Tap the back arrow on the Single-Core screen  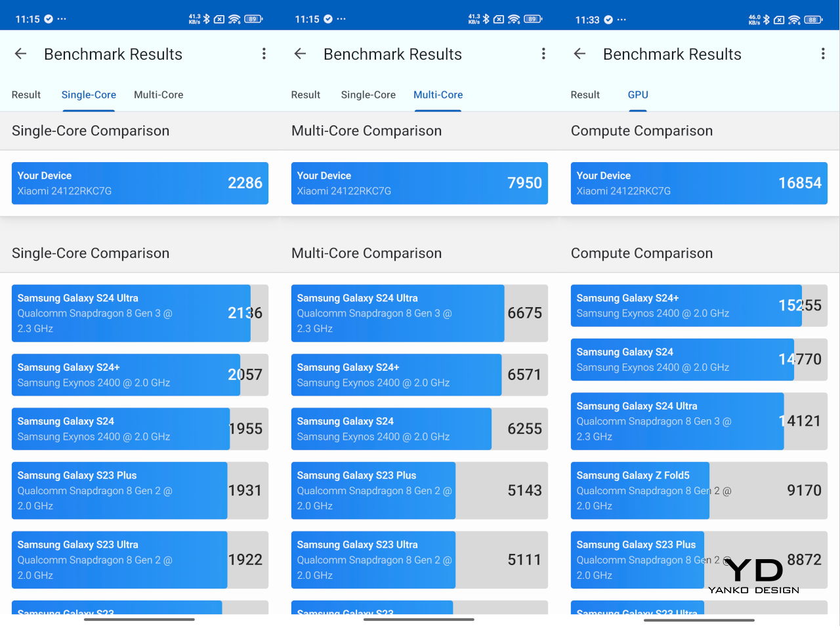(21, 54)
